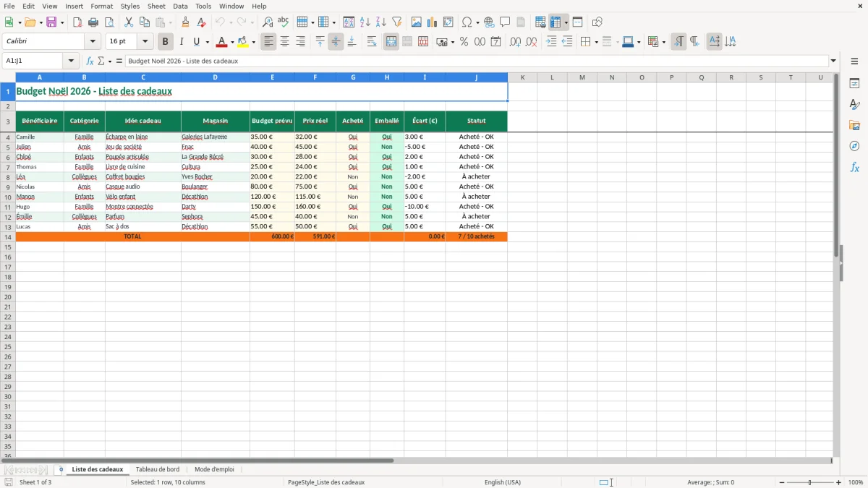868x488 pixels.
Task: Click the Sort Descending icon
Action: [x=381, y=22]
